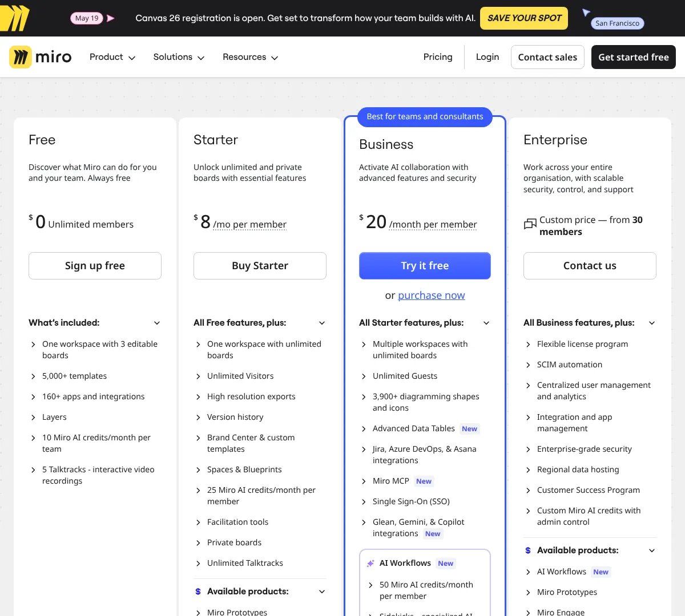Expand Customer Success Program item
Viewport: 685px width, 616px height.
pos(590,490)
